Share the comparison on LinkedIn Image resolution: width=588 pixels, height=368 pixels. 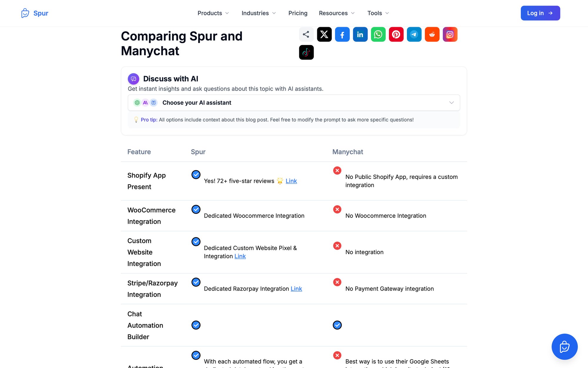(360, 34)
